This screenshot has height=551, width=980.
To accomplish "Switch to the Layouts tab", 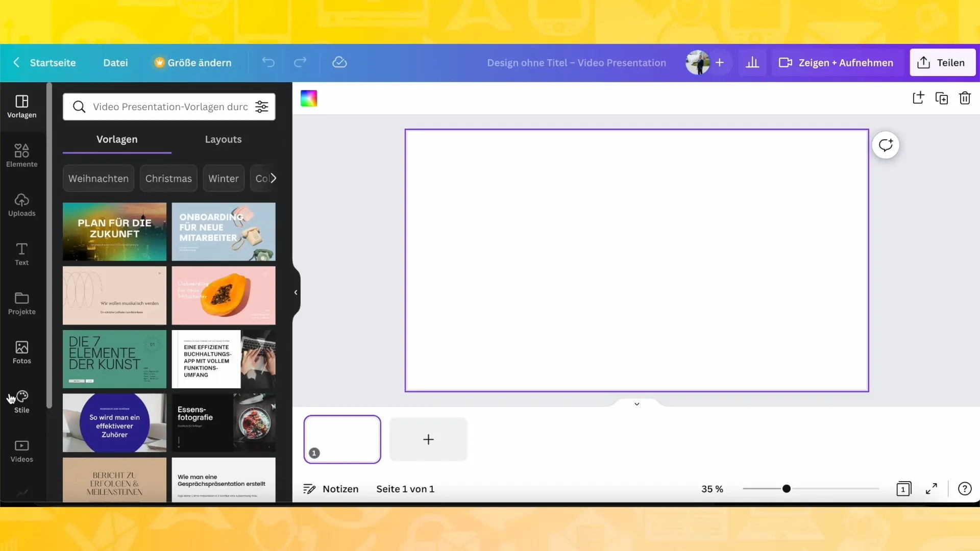I will (x=223, y=139).
